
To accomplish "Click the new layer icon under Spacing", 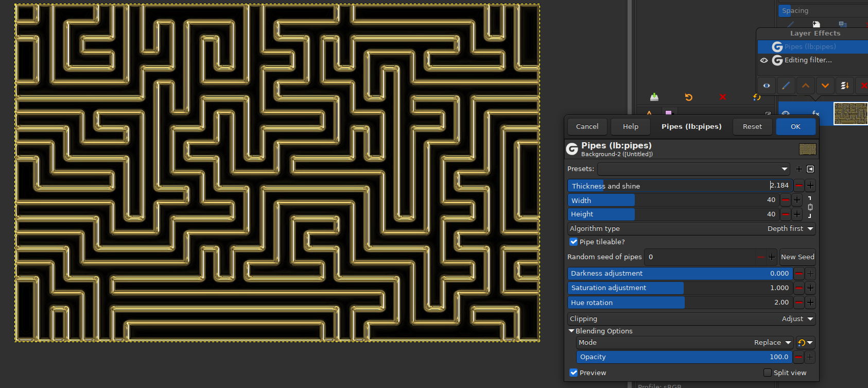I will coord(817,24).
